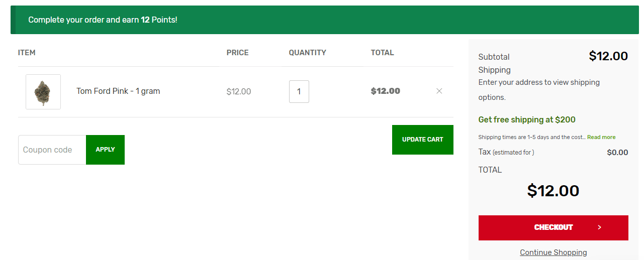644x260 pixels.
Task: Click the earn 12 Points banner
Action: pos(325,20)
